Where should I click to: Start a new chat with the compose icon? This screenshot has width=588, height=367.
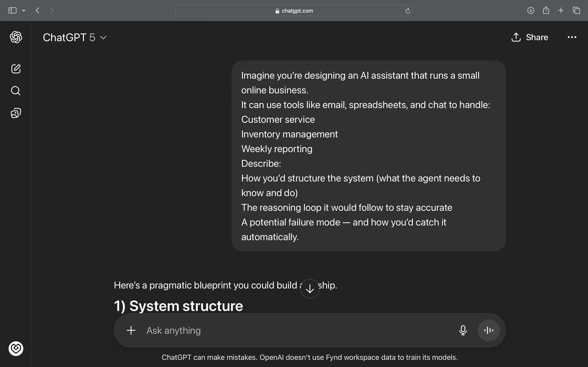tap(16, 69)
